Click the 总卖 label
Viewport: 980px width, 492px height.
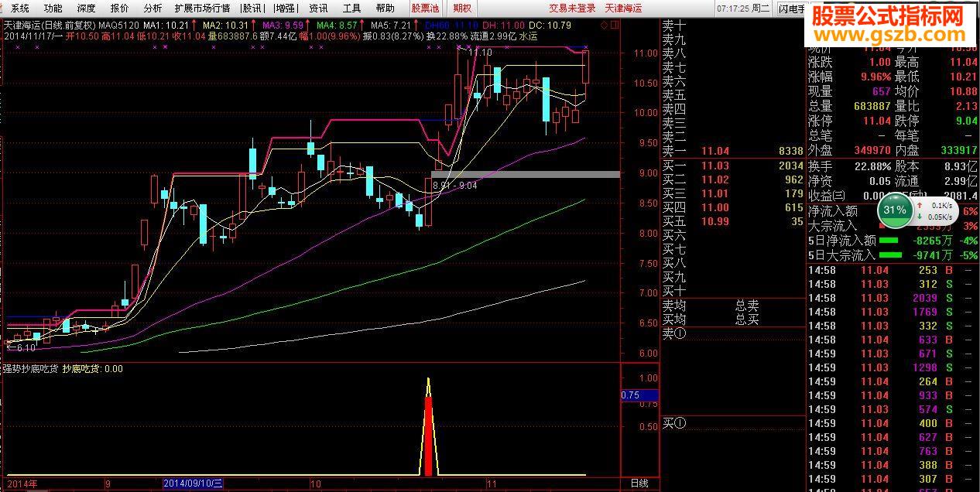pyautogui.click(x=747, y=306)
